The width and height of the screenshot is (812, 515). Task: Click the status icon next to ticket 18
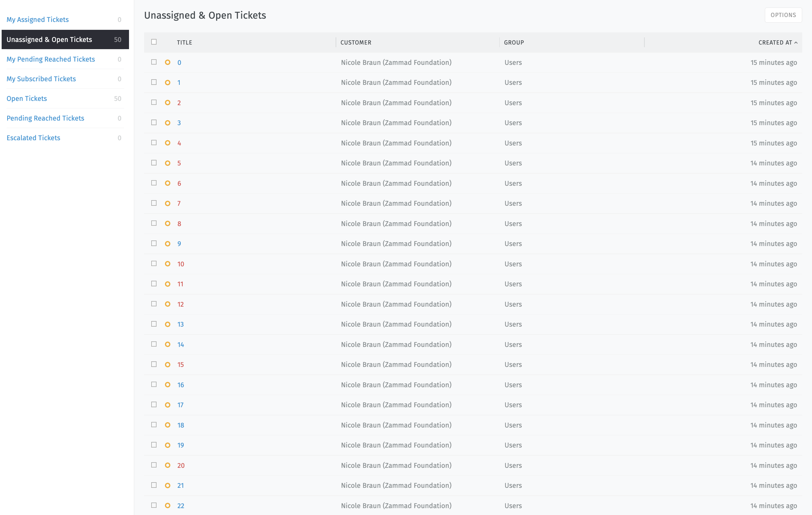pos(168,425)
